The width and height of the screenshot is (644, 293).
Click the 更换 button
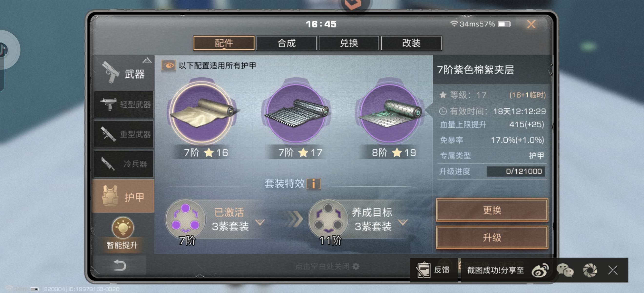pyautogui.click(x=492, y=210)
